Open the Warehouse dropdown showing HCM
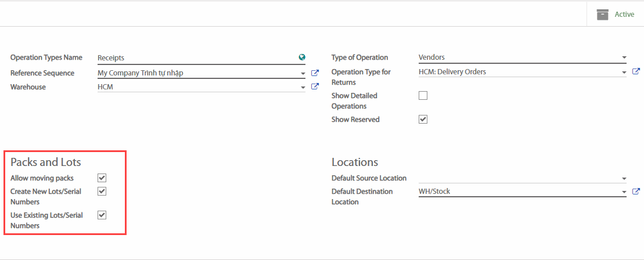The image size is (644, 260). pyautogui.click(x=303, y=87)
